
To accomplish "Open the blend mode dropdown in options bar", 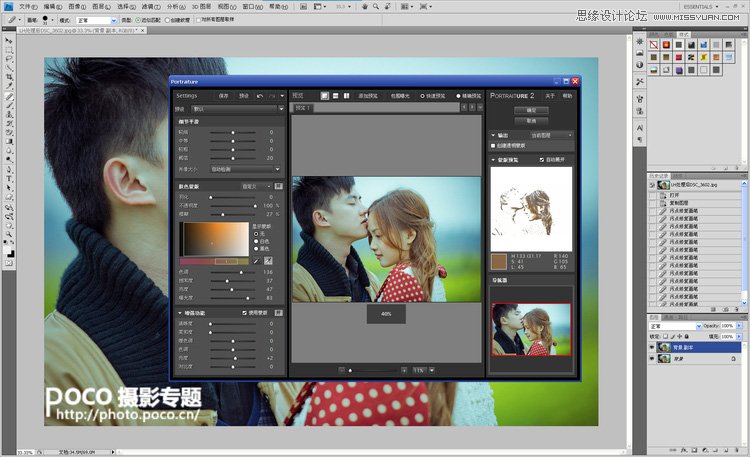I will 97,19.
